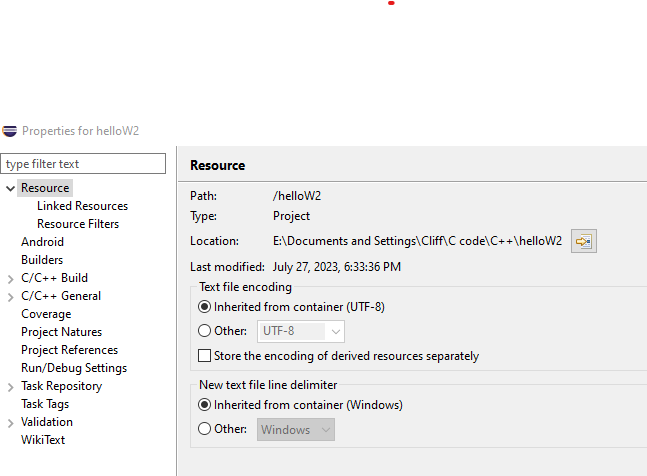The image size is (647, 476).
Task: Open the Windows line delimiter dropdown
Action: pyautogui.click(x=296, y=430)
